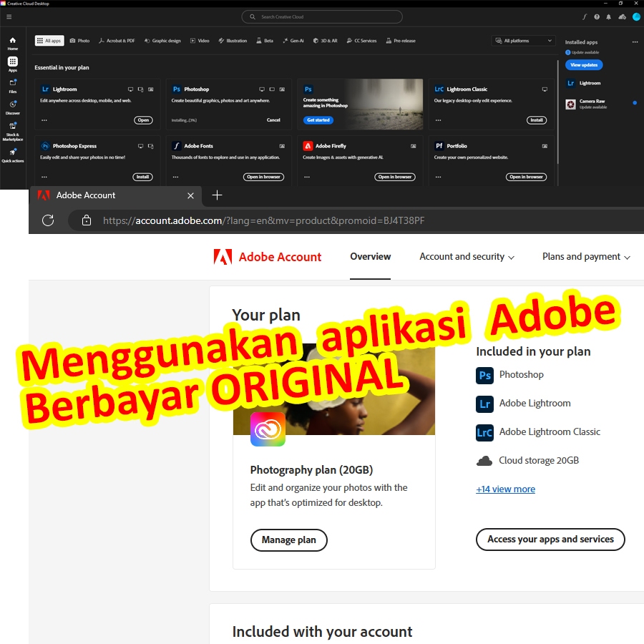
Task: Click View updates button
Action: [584, 65]
